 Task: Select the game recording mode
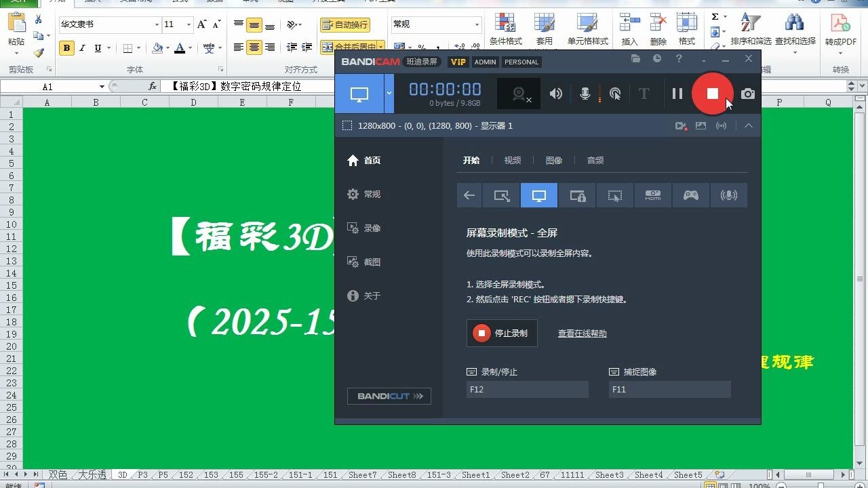coord(691,195)
